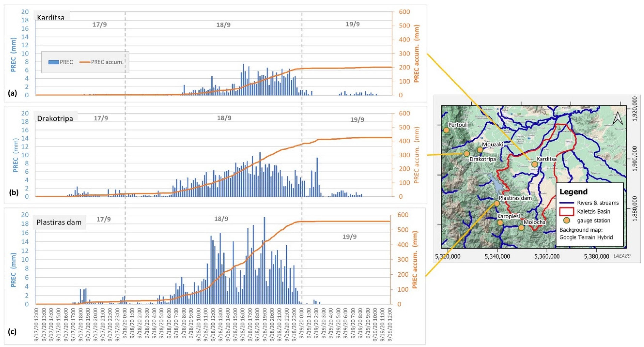
Task: Click the 'PREC (mm)' axis title in Karditsa chart
Action: [x=13, y=55]
